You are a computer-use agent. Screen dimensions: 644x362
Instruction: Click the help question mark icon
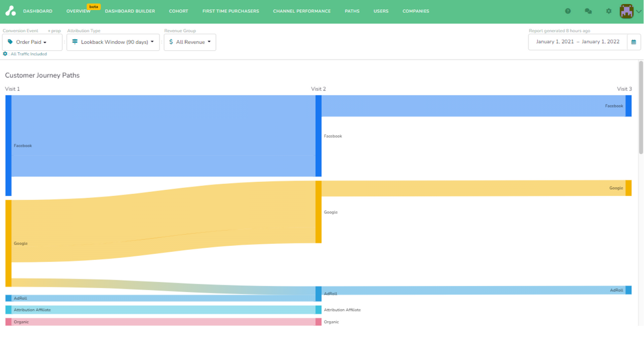(568, 11)
